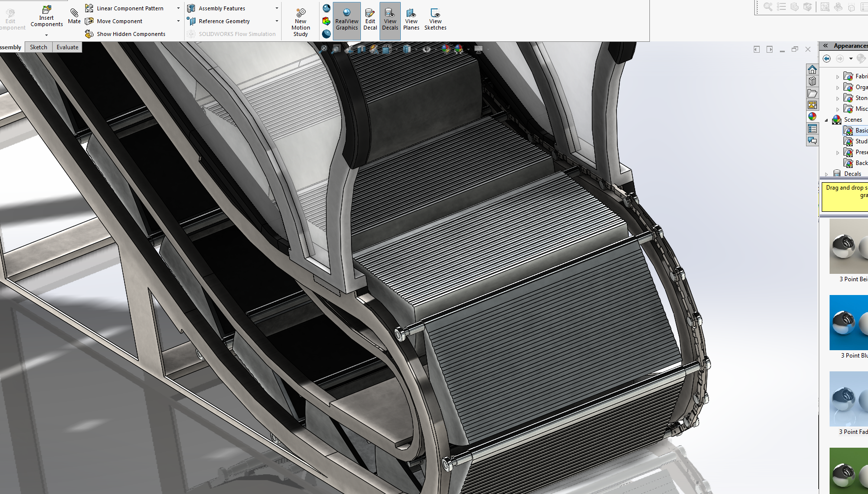
Task: Click Insert Components tool
Action: tap(47, 16)
